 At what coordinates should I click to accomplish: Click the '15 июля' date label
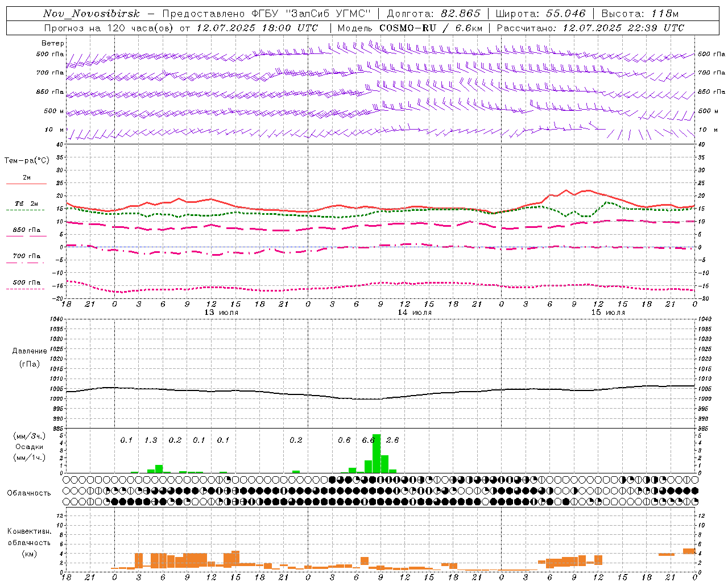click(608, 313)
